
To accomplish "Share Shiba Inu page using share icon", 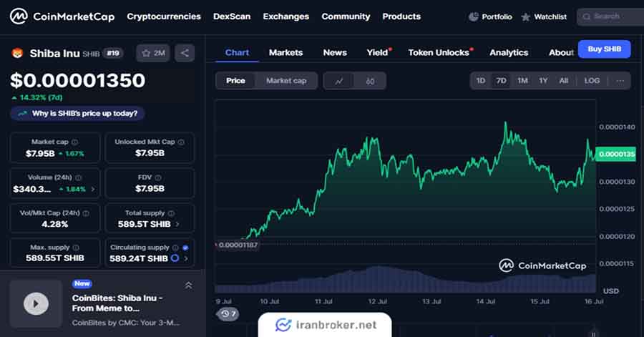I will (x=185, y=53).
